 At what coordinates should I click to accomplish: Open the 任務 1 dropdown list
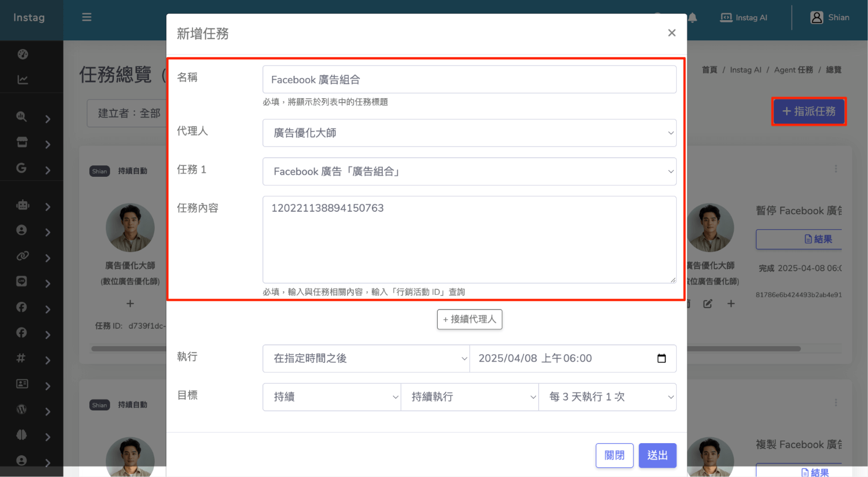[x=469, y=171]
